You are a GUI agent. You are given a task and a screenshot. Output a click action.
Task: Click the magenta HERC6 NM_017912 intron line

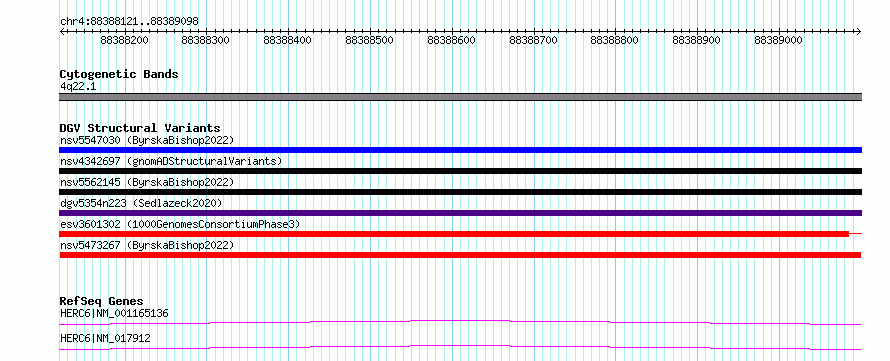point(460,347)
